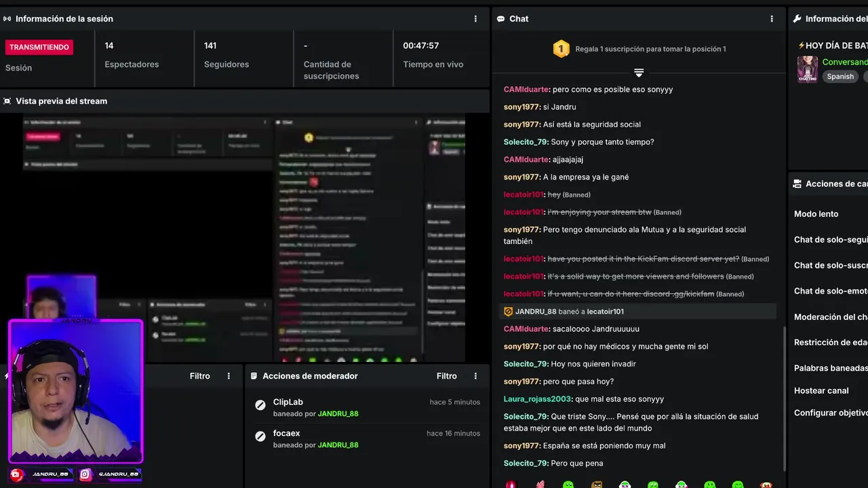
Task: Click the Cantidad de suscripciones stat
Action: [x=332, y=61]
